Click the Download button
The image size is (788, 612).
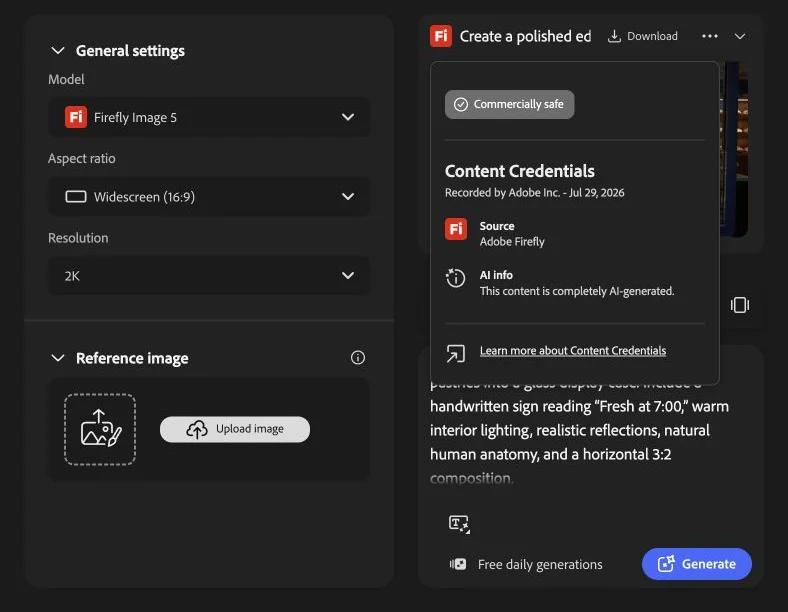(x=643, y=36)
